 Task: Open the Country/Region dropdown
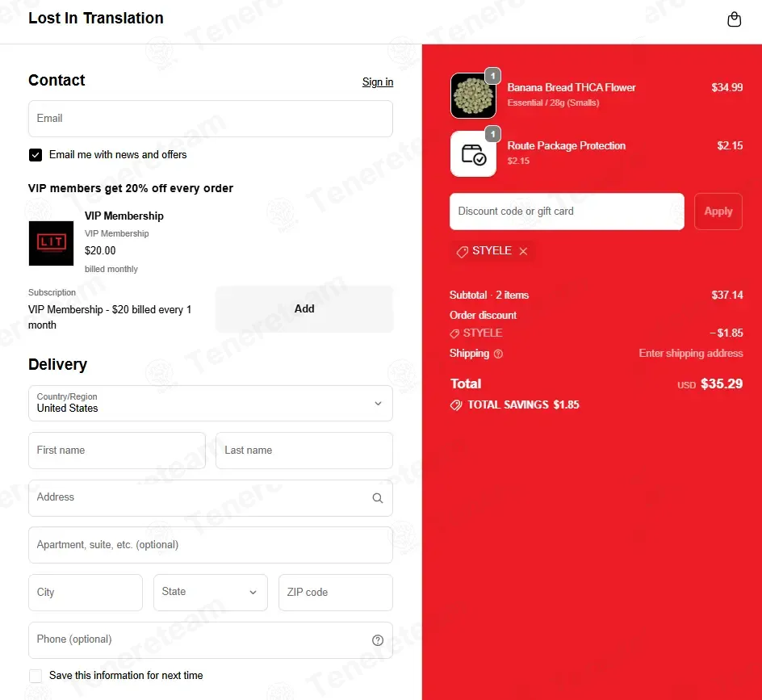pos(211,404)
